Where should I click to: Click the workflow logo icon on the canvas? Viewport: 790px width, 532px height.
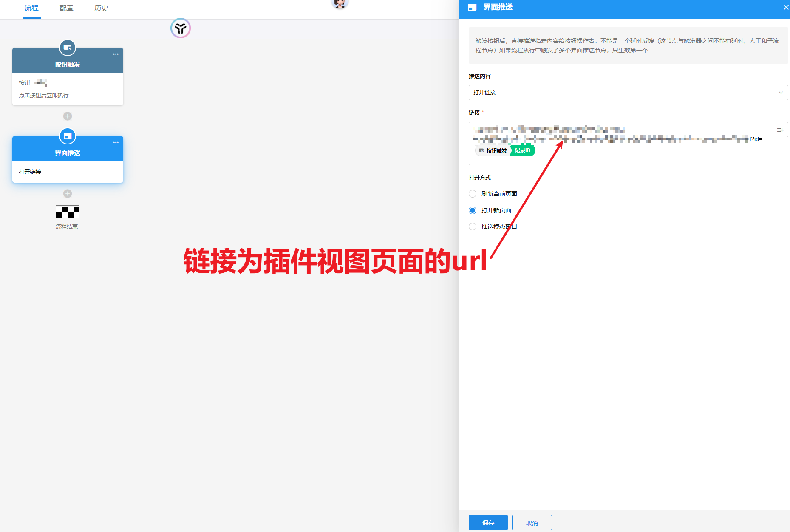(x=181, y=28)
